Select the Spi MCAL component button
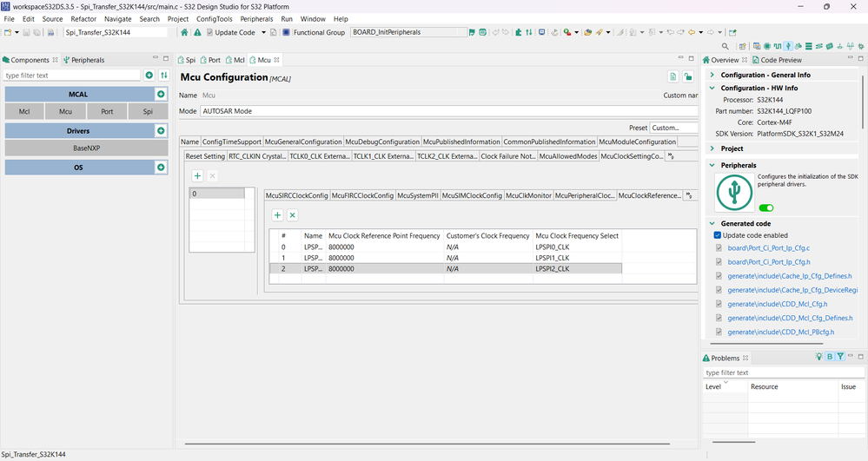868x461 pixels. click(148, 111)
